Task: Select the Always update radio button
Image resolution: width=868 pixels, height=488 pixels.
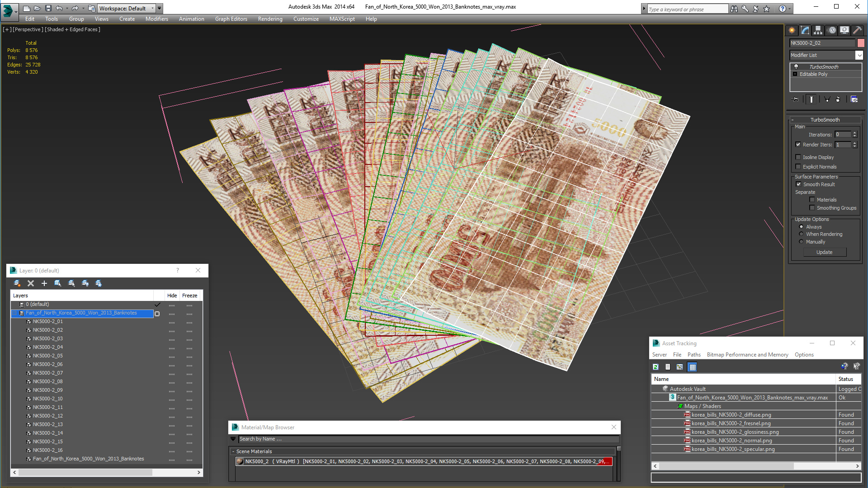Action: pyautogui.click(x=802, y=227)
